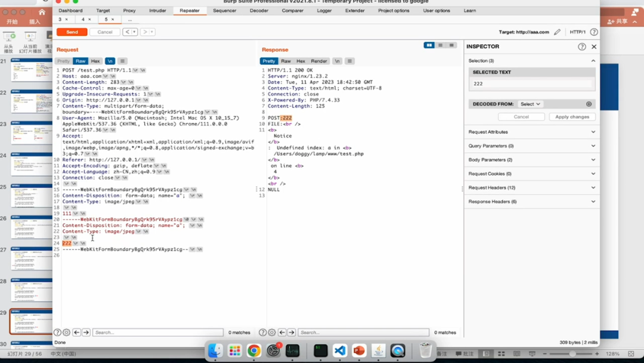Switch to the Dashboard tab
644x363 pixels.
[70, 11]
